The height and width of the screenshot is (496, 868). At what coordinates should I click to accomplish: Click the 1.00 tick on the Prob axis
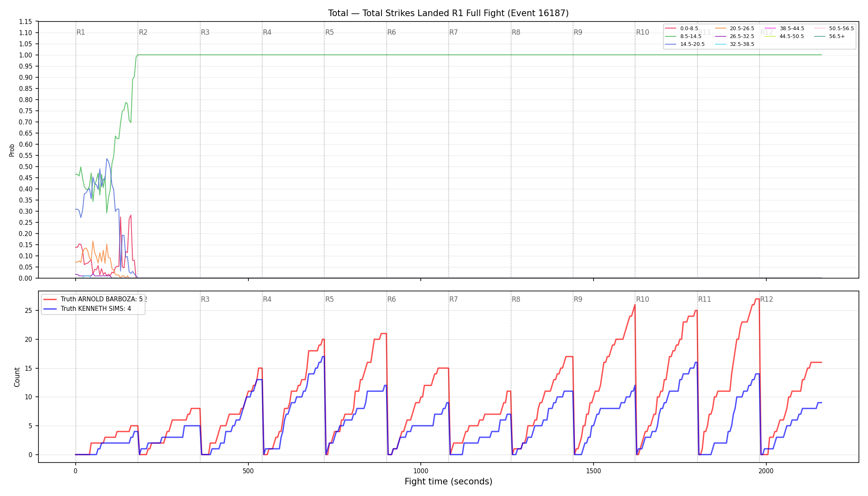(x=26, y=55)
